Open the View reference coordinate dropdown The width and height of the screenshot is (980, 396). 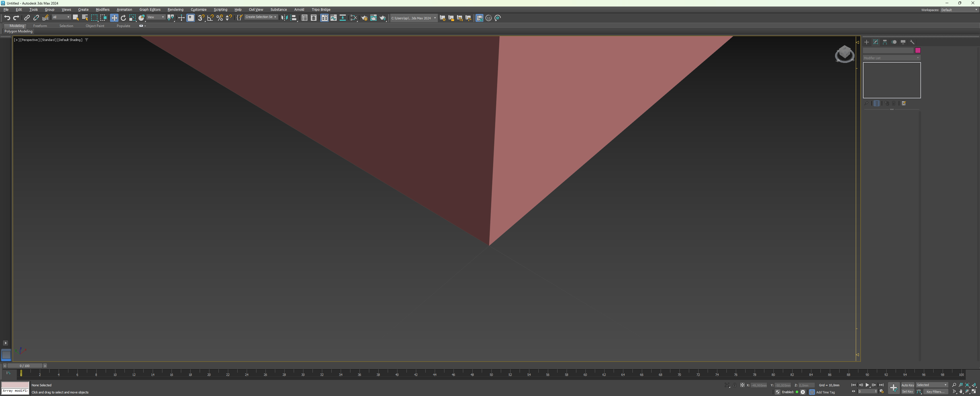pos(156,17)
